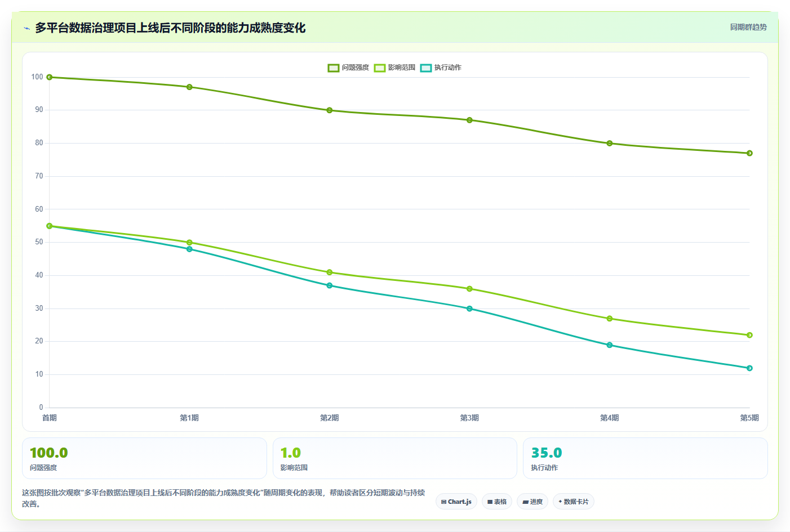Click the 第2期 x-axis label
790x532 pixels.
(330, 418)
